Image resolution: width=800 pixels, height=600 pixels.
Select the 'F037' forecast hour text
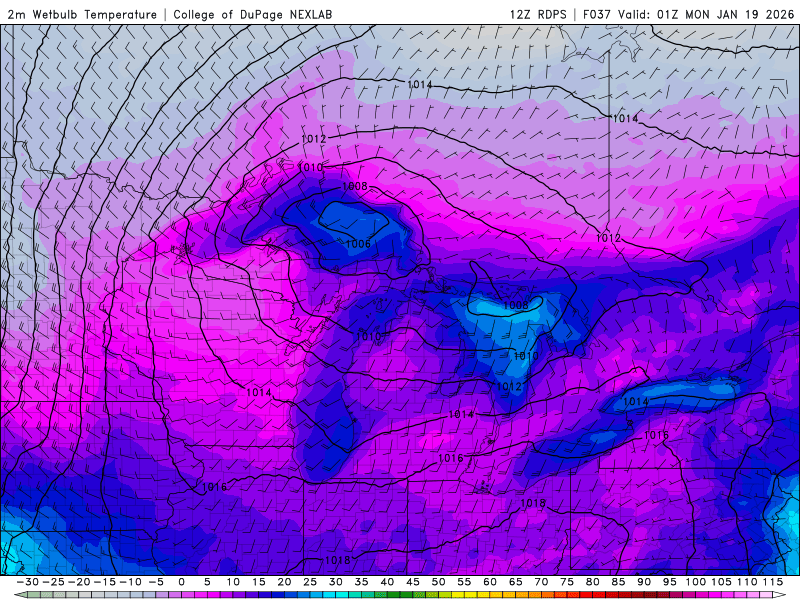point(597,15)
